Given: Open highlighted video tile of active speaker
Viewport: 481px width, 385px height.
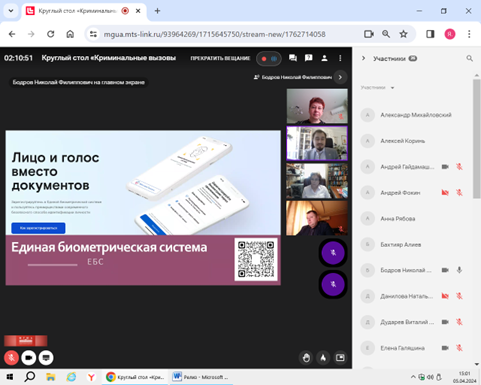Looking at the screenshot, I should click(317, 143).
